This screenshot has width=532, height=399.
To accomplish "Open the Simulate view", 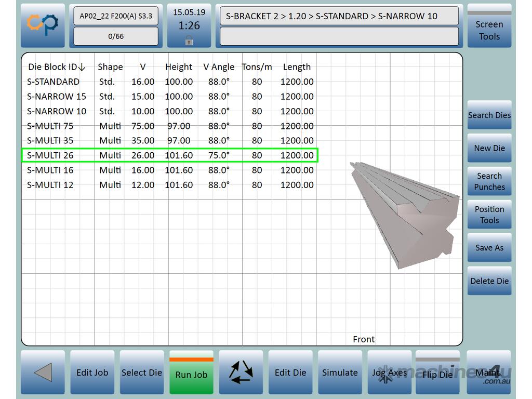I will point(340,373).
